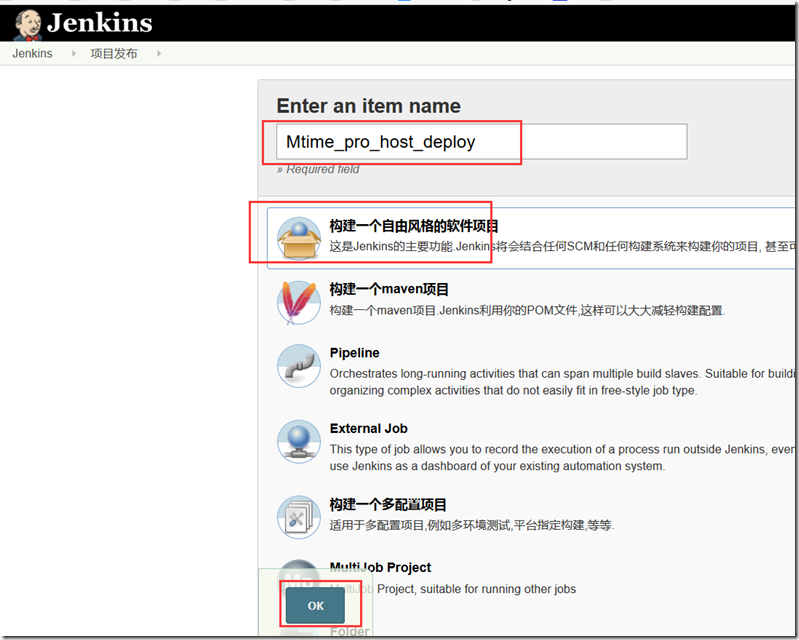This screenshot has height=640, width=799.
Task: Open the Jenkins breadcrumb link
Action: click(32, 54)
